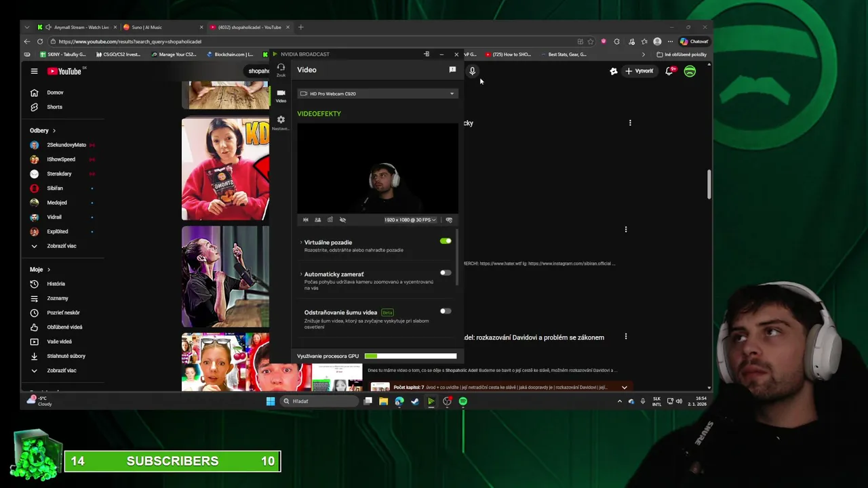The image size is (868, 488).
Task: Open Obľúbené videá liked videos
Action: coord(65,327)
